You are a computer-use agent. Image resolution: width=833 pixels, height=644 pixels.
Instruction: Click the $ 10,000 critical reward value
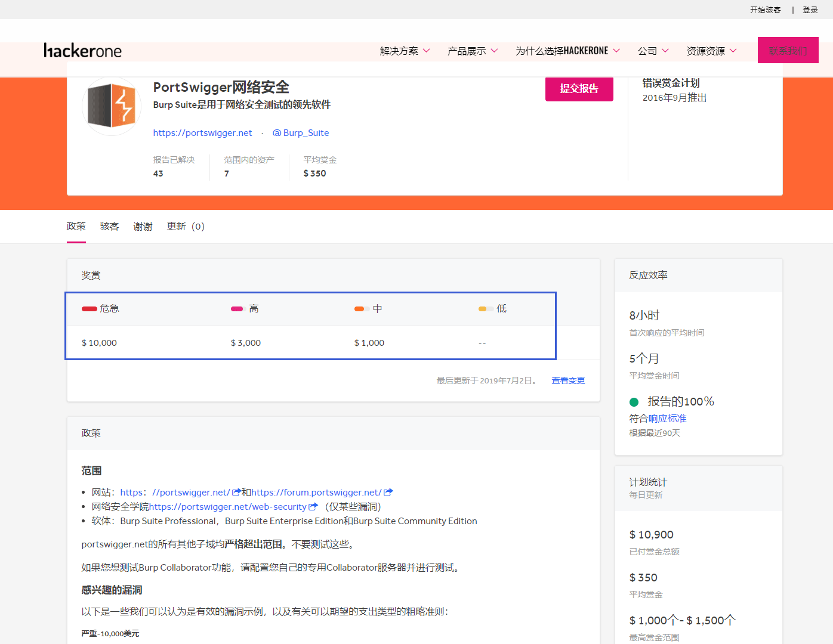99,343
